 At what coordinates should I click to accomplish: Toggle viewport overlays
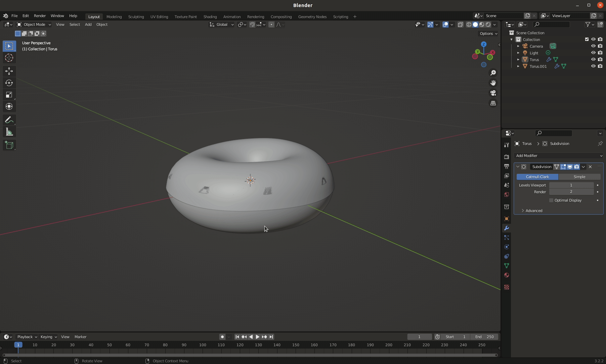click(445, 24)
